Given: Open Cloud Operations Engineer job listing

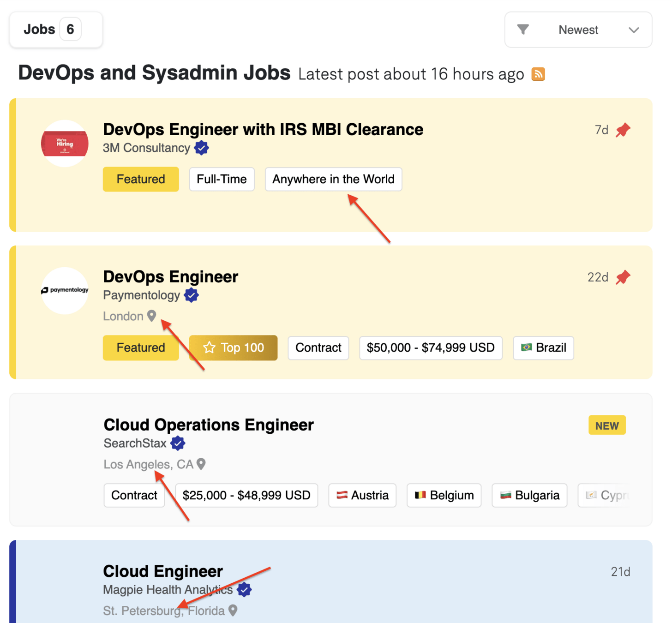Looking at the screenshot, I should (209, 425).
